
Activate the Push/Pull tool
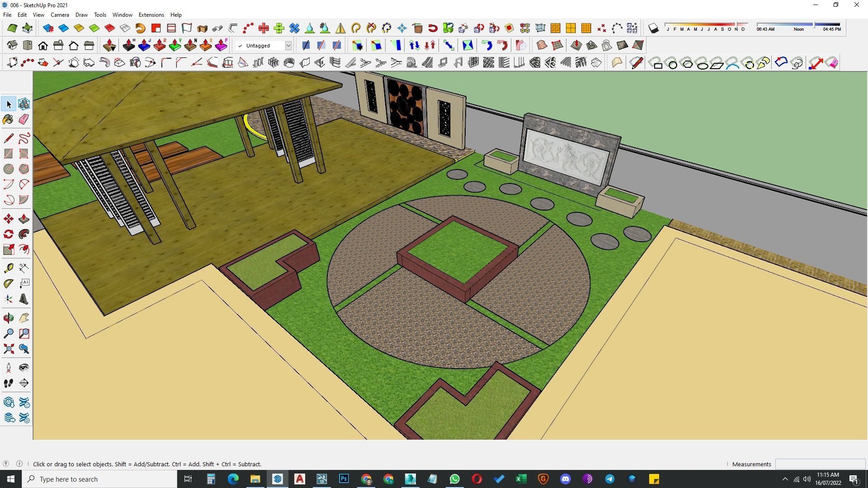coord(24,219)
